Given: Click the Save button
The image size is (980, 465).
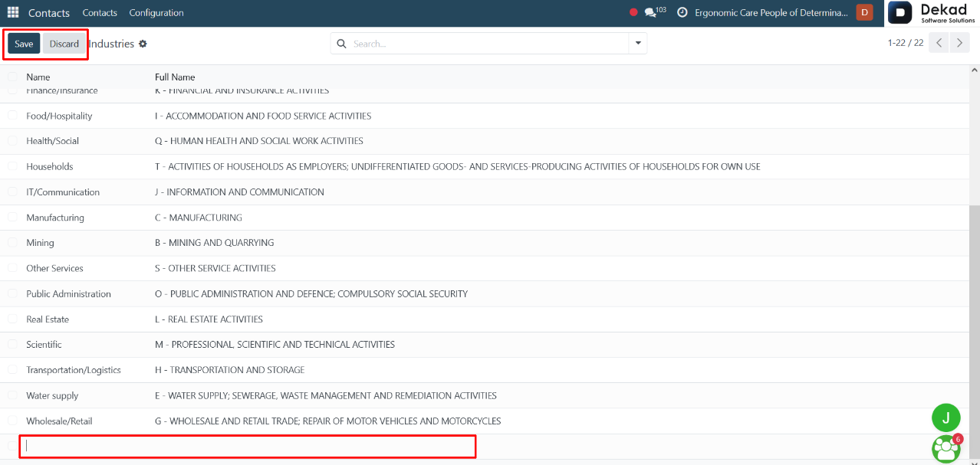Looking at the screenshot, I should tap(24, 44).
